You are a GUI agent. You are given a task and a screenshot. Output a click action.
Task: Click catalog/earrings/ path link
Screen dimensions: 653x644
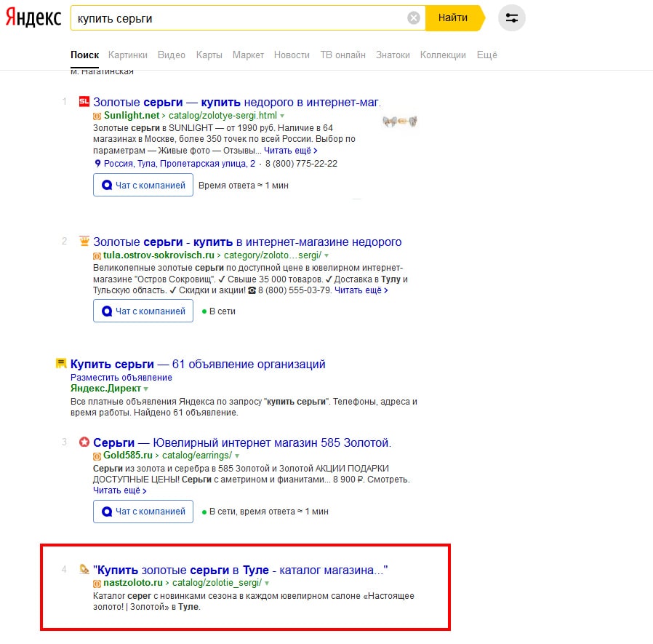pyautogui.click(x=197, y=456)
